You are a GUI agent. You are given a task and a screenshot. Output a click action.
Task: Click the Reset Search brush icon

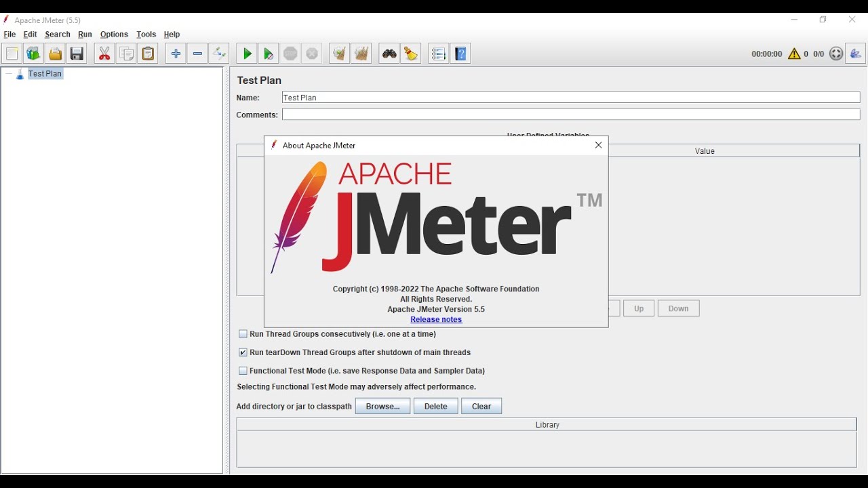411,54
